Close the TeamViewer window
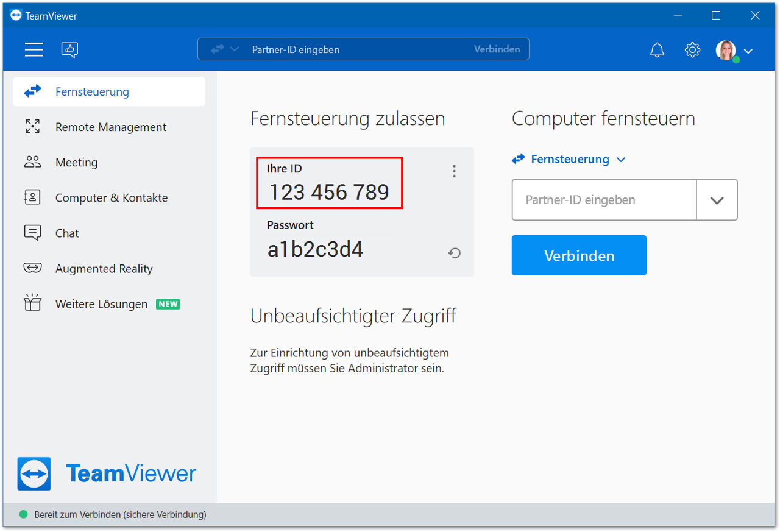Screen dimensions: 780x532 pyautogui.click(x=755, y=16)
